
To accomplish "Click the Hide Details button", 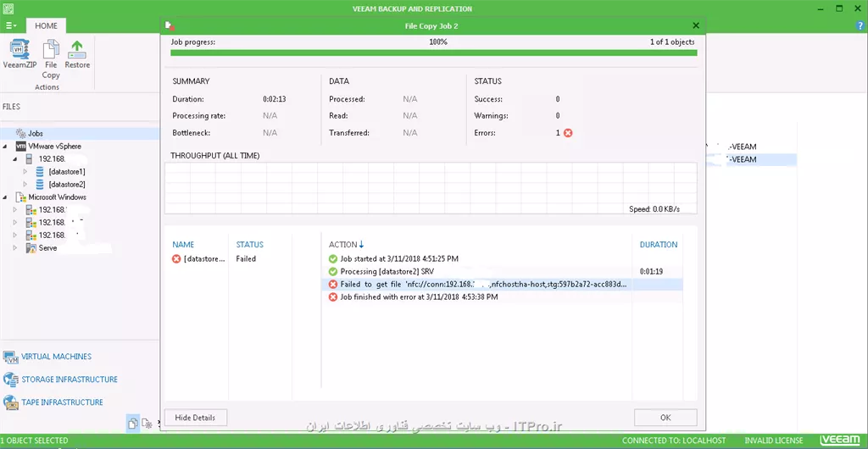I will pos(196,418).
